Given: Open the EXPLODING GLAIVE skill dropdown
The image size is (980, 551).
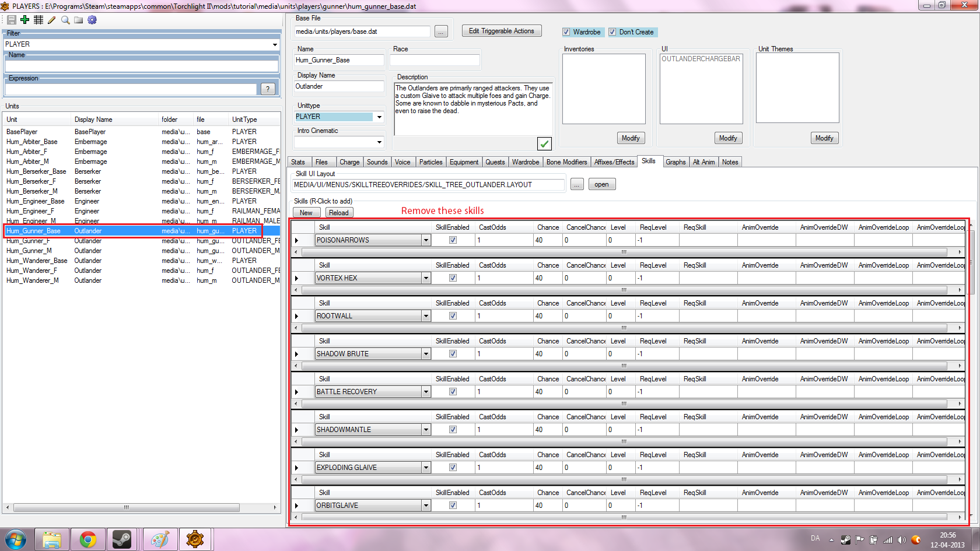Looking at the screenshot, I should 426,468.
